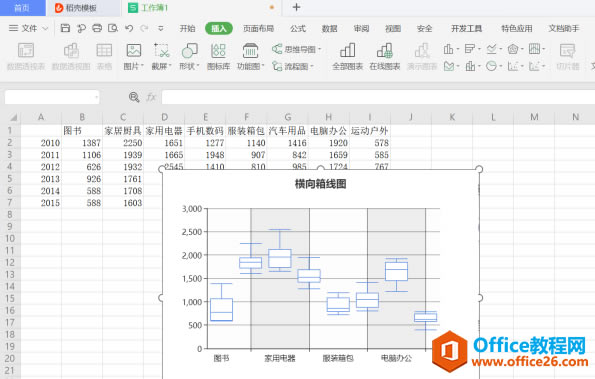Open the 审阅 tab
This screenshot has width=595, height=379.
[361, 28]
